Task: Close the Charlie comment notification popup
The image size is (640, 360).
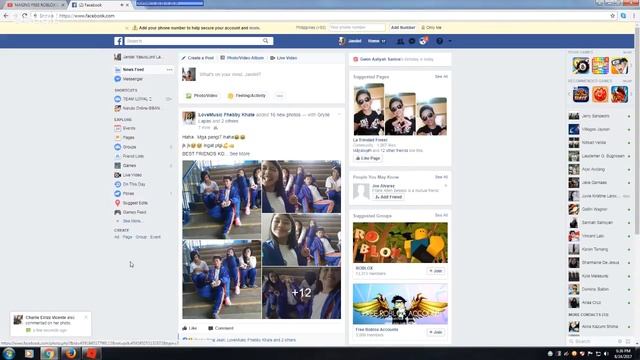Action: coord(86,317)
